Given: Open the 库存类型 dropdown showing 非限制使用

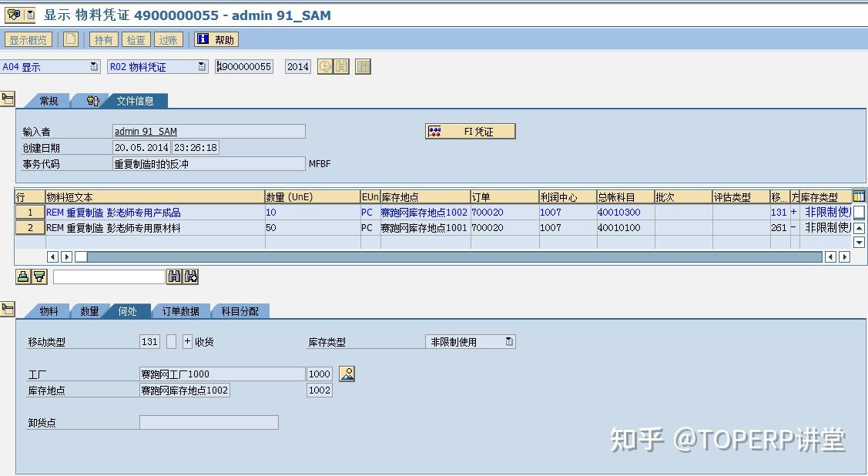Looking at the screenshot, I should coord(509,340).
